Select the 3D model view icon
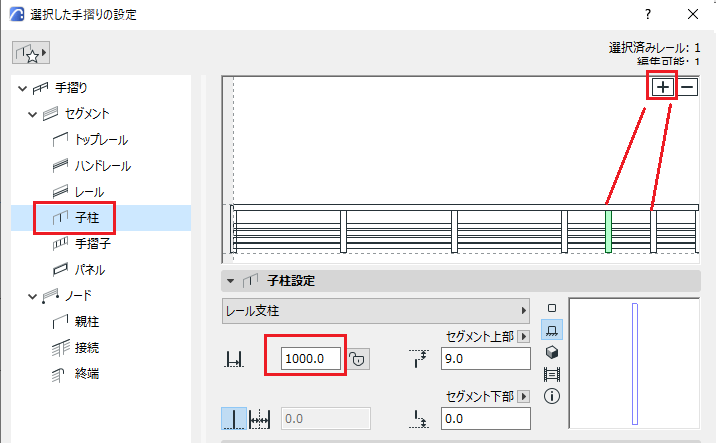 click(x=552, y=352)
